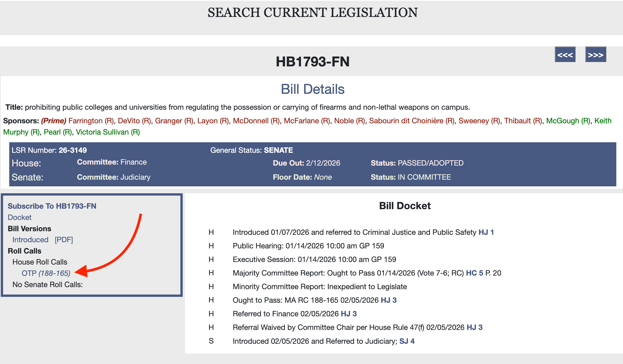Open sponsor Victoria Sullivan (R) link
The image size is (623, 364).
point(108,132)
